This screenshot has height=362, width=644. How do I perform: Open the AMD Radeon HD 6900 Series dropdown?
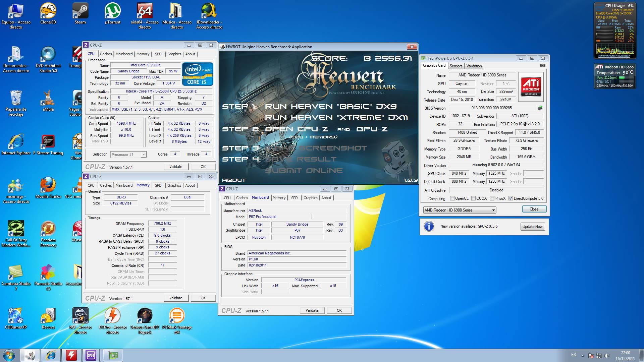[460, 210]
